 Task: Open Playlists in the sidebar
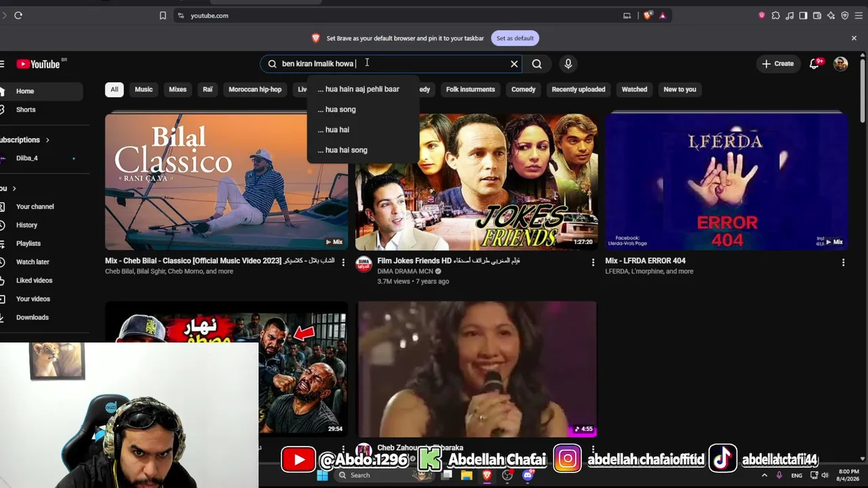[x=41, y=243]
